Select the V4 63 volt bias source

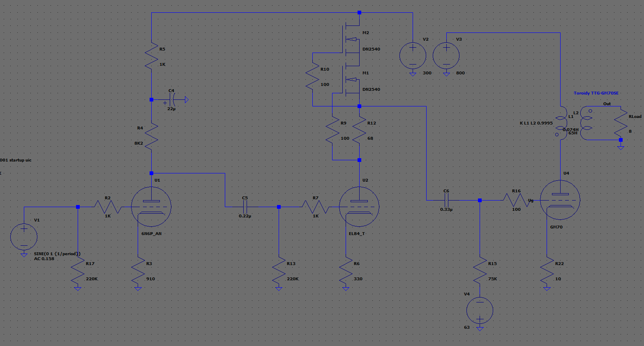(x=480, y=310)
